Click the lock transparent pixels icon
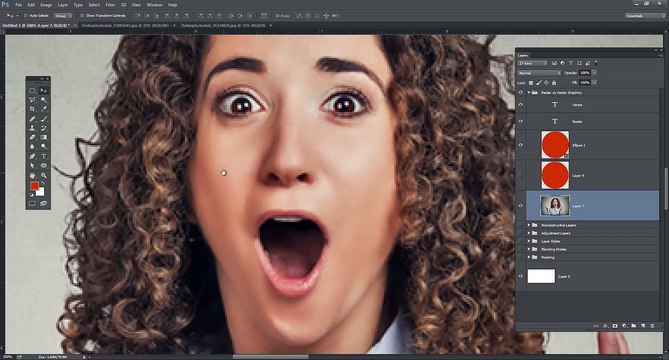Image resolution: width=669 pixels, height=360 pixels. [531, 83]
